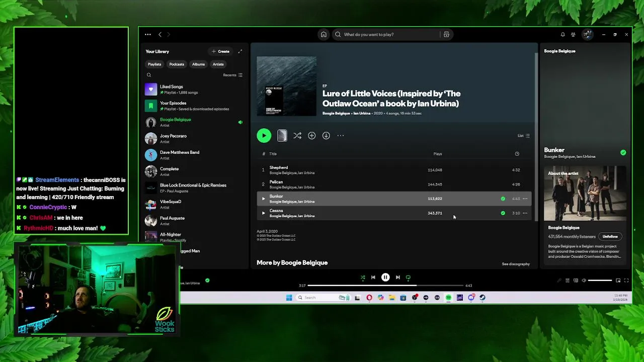Open the Friend Activity icon
The height and width of the screenshot is (362, 644).
pos(573,35)
